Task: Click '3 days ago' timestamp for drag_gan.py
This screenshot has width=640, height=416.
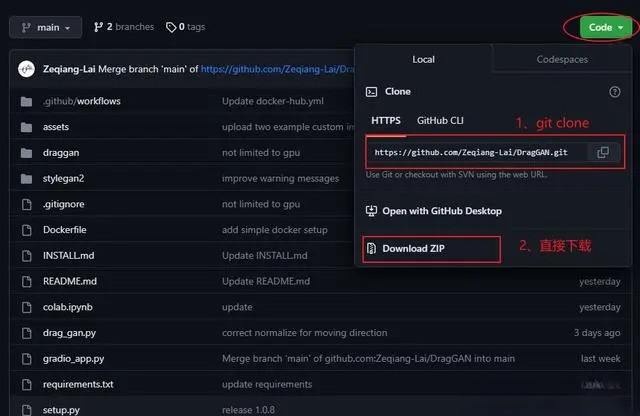Action: click(x=597, y=333)
